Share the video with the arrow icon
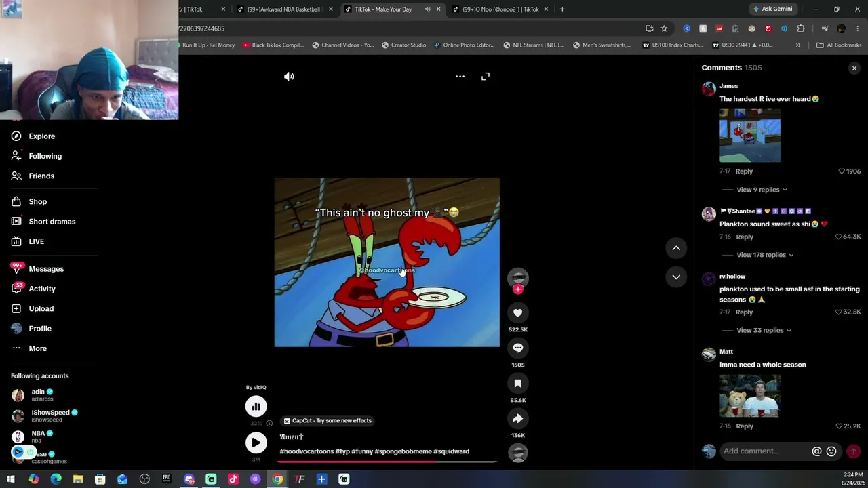The image size is (868, 488). pos(517,418)
